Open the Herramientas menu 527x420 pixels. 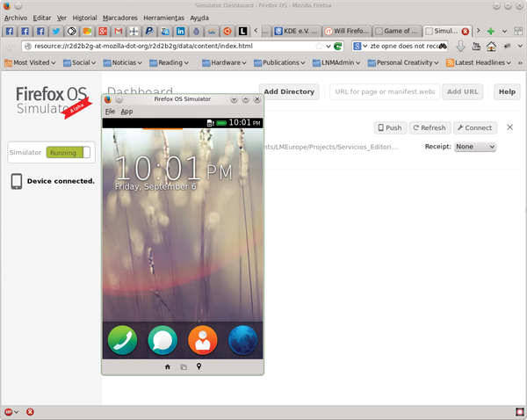click(x=163, y=18)
